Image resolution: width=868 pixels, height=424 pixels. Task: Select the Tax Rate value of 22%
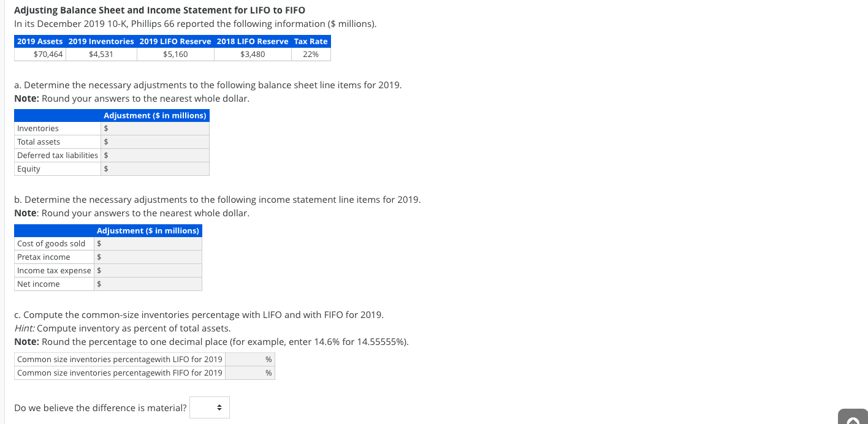[311, 54]
